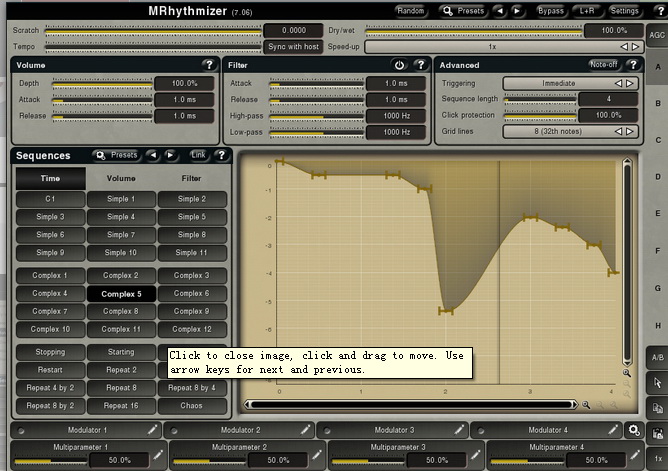Viewport: 668px width, 471px height.
Task: Toggle Sequences Link button
Action: (x=198, y=155)
